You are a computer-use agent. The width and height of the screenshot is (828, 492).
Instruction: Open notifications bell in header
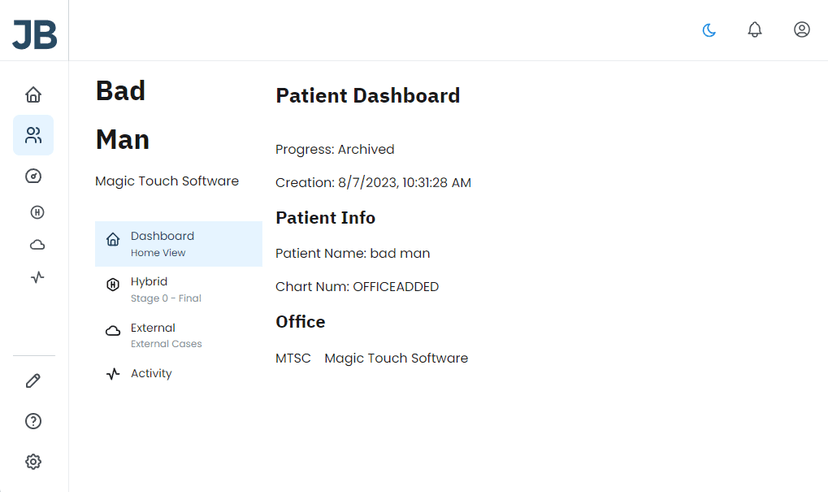pos(755,30)
